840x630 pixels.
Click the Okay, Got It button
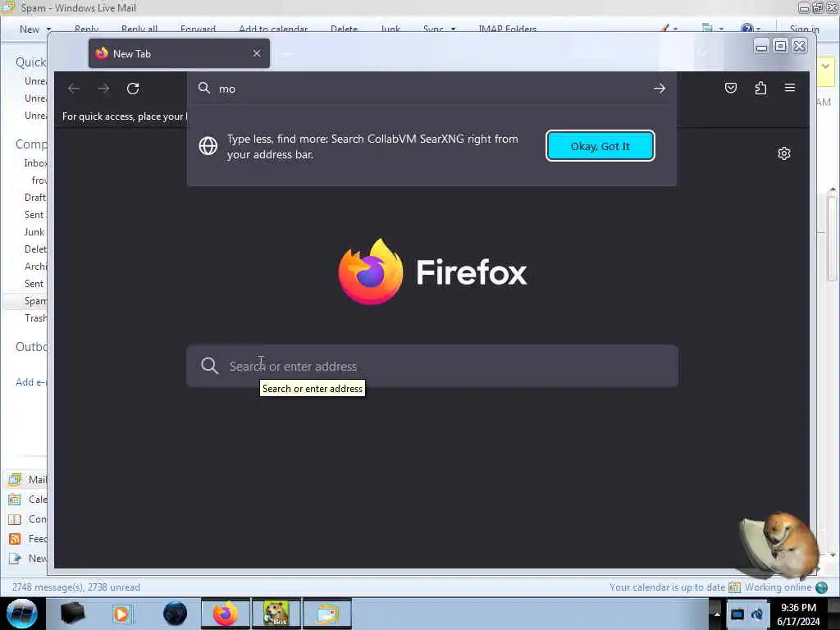click(x=600, y=146)
